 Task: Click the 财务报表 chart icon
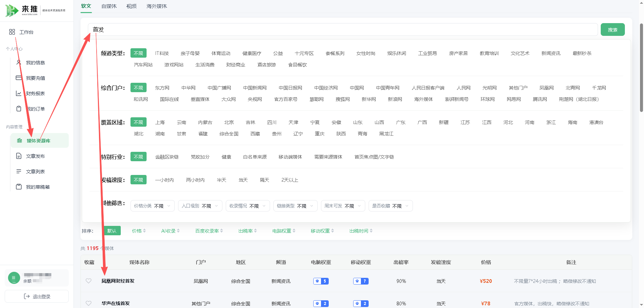tap(19, 93)
